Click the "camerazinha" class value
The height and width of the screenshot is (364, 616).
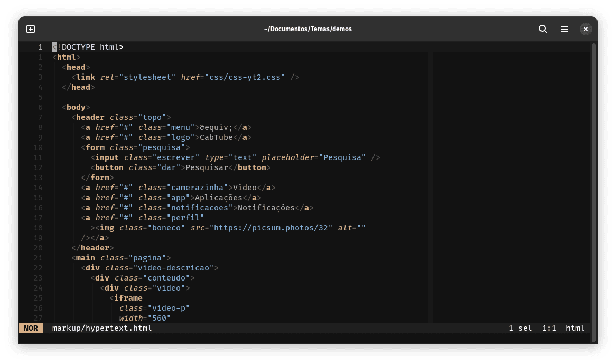(x=197, y=188)
